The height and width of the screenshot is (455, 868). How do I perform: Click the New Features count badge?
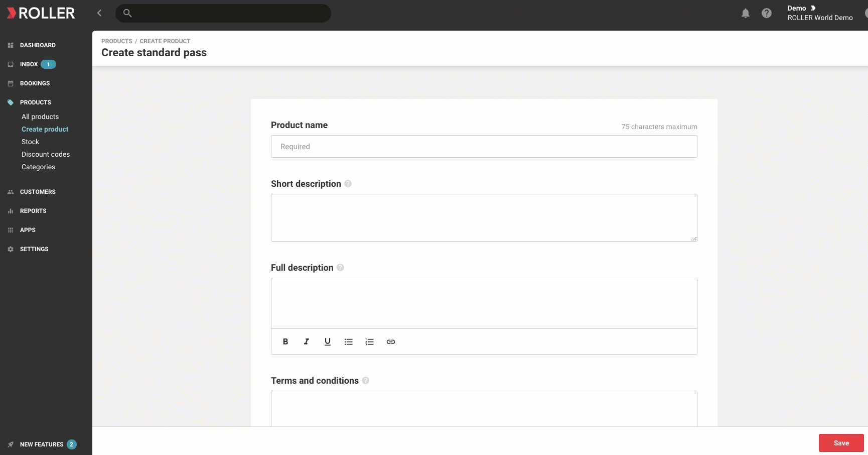click(x=71, y=444)
